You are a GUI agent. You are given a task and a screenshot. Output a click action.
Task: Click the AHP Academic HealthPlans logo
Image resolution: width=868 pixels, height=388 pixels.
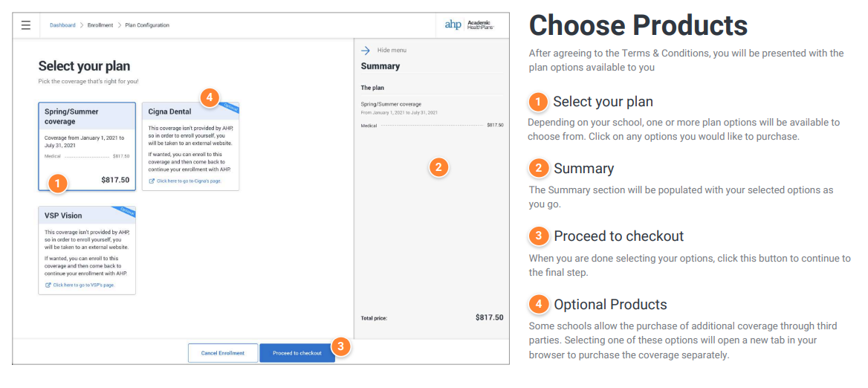(470, 25)
